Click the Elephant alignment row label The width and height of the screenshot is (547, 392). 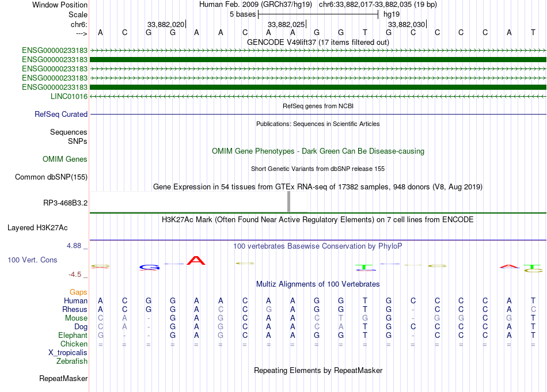73,335
